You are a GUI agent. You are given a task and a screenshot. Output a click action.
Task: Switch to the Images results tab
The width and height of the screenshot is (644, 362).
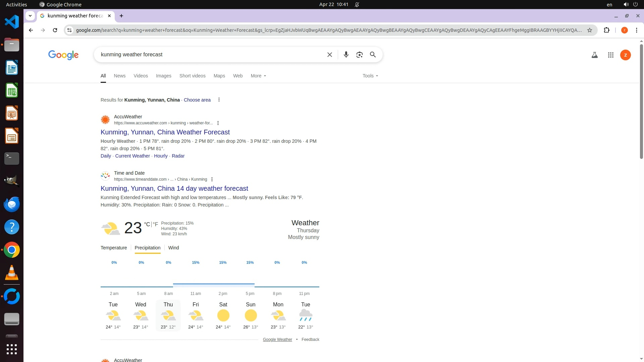tap(163, 76)
